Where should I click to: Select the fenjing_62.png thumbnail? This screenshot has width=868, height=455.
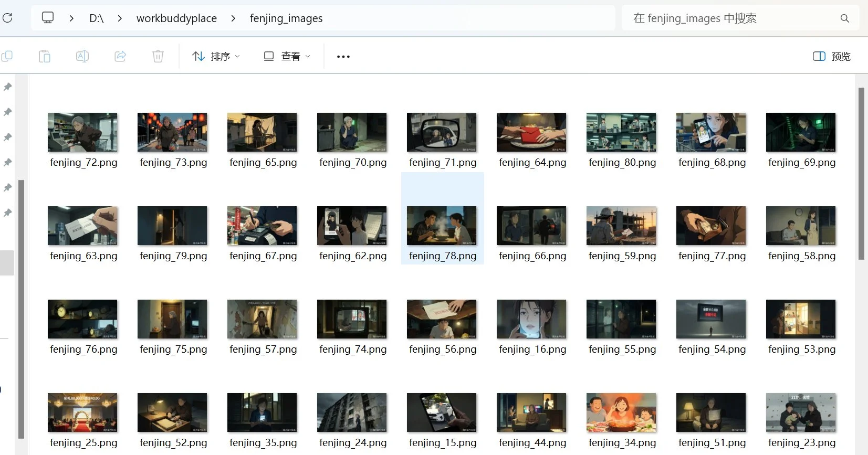point(352,226)
